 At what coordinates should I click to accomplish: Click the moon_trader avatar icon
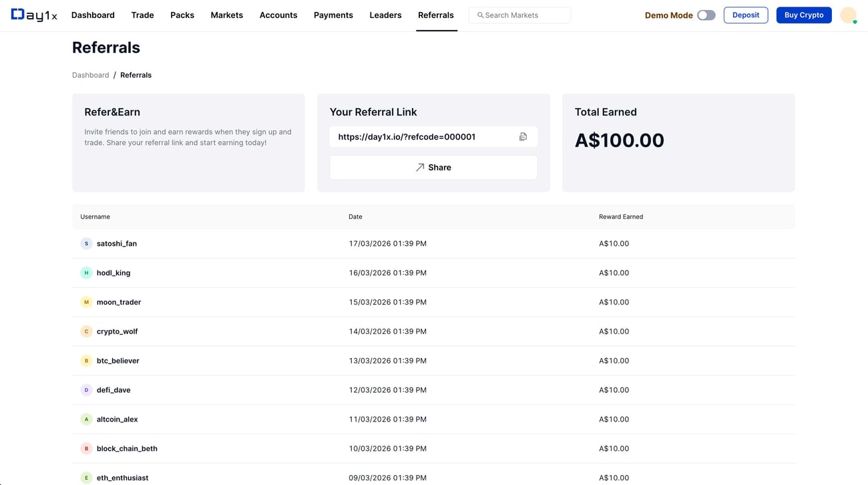point(86,303)
